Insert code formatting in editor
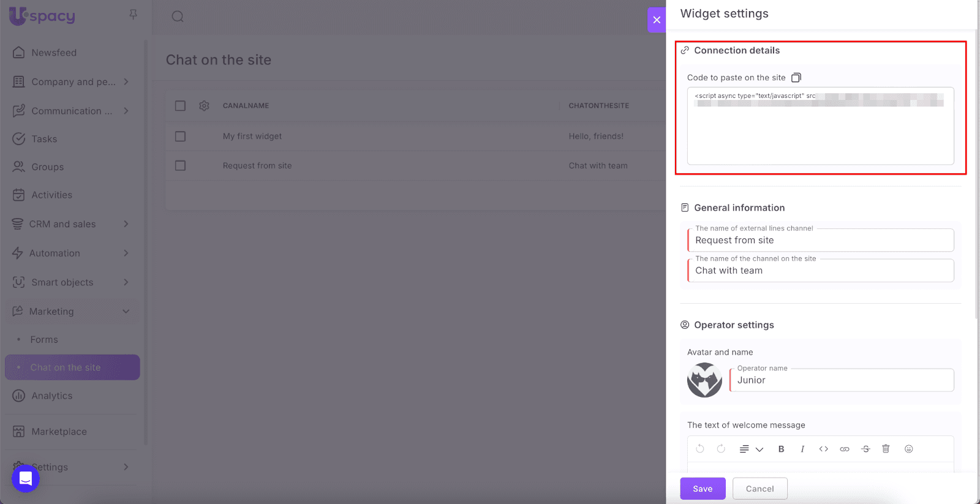This screenshot has height=504, width=980. coord(824,449)
